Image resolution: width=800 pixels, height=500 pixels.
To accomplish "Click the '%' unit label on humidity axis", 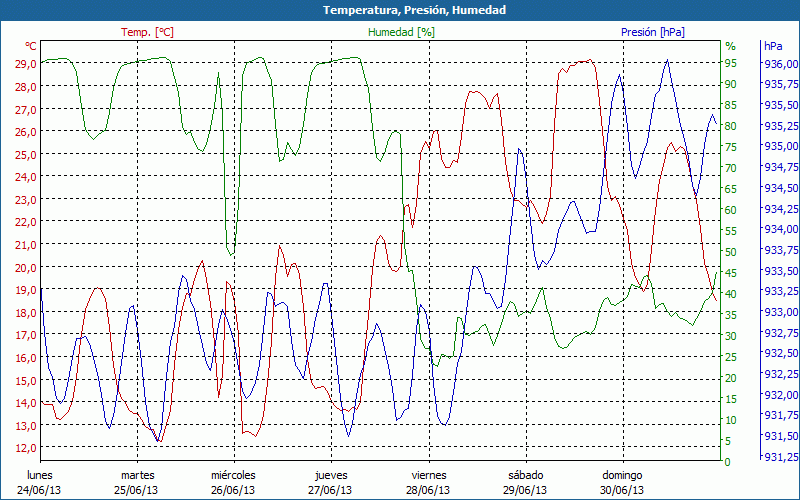I will tap(731, 46).
